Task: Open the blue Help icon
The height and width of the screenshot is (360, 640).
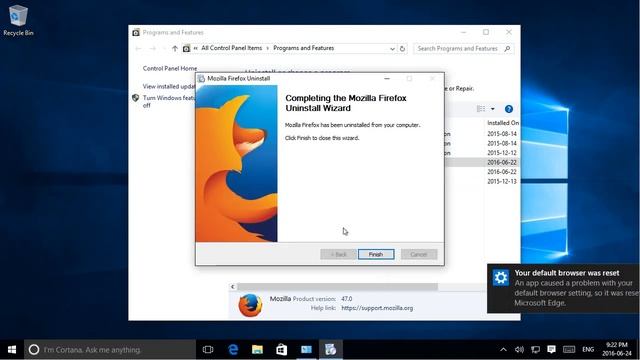Action: [509, 109]
